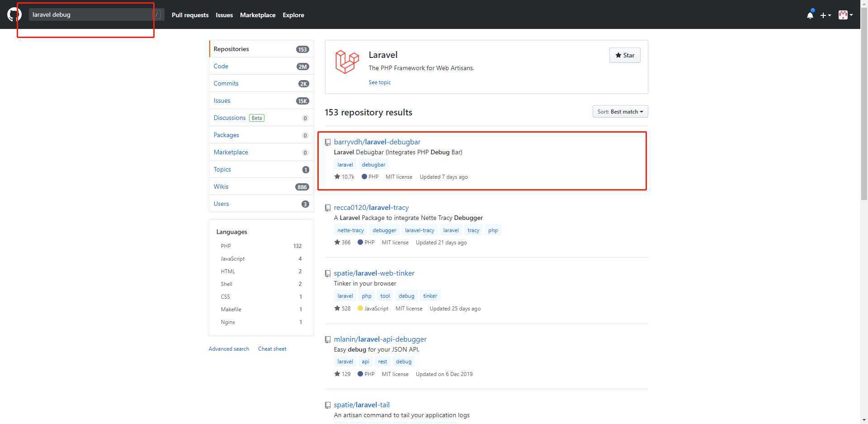868x424 pixels.
Task: Select the Users results filter
Action: pyautogui.click(x=261, y=204)
